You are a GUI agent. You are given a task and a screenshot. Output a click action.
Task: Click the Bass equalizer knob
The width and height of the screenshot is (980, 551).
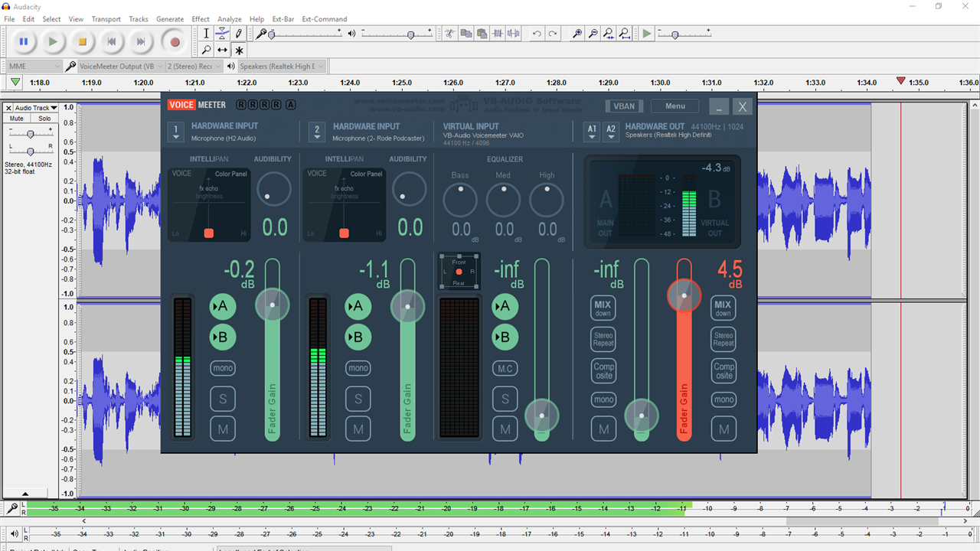point(460,201)
